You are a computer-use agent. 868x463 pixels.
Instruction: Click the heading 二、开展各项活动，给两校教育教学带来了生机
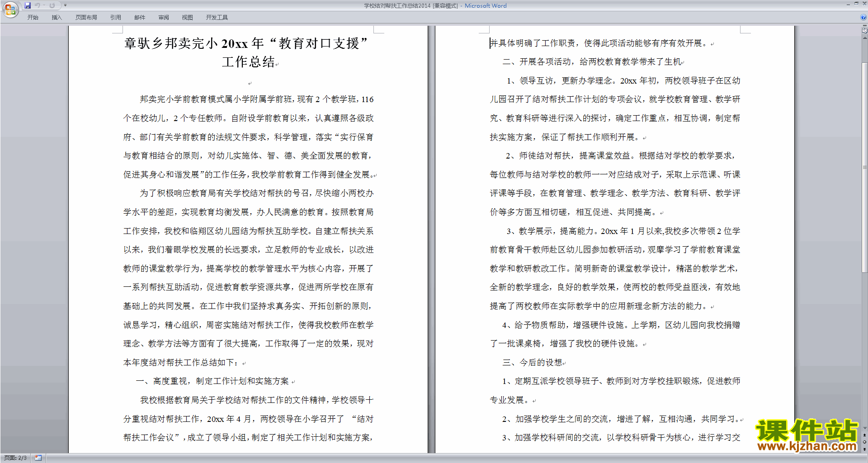591,62
